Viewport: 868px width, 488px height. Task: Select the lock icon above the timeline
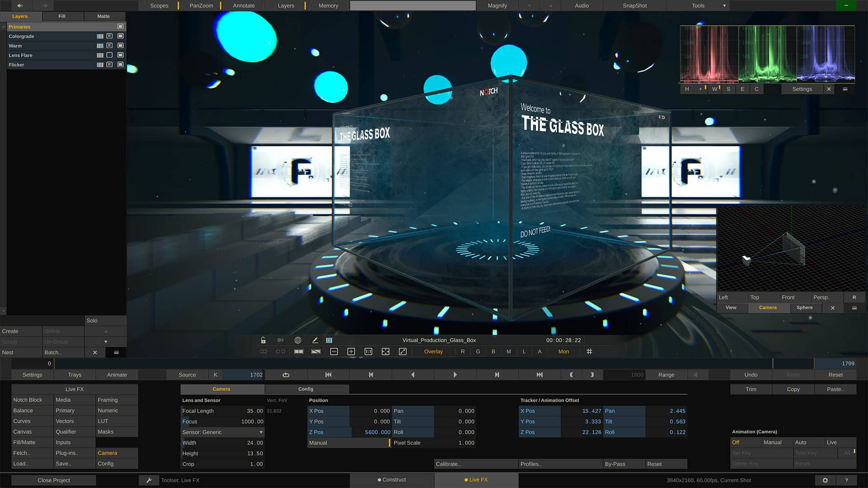click(x=263, y=340)
